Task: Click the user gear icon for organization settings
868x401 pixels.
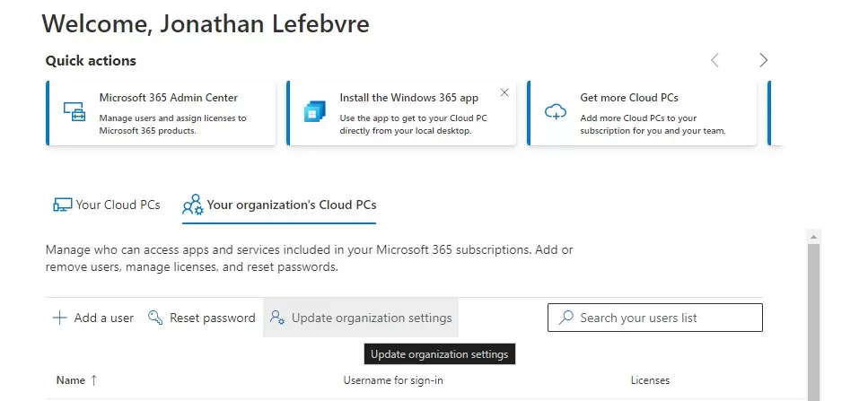Action: [x=277, y=318]
